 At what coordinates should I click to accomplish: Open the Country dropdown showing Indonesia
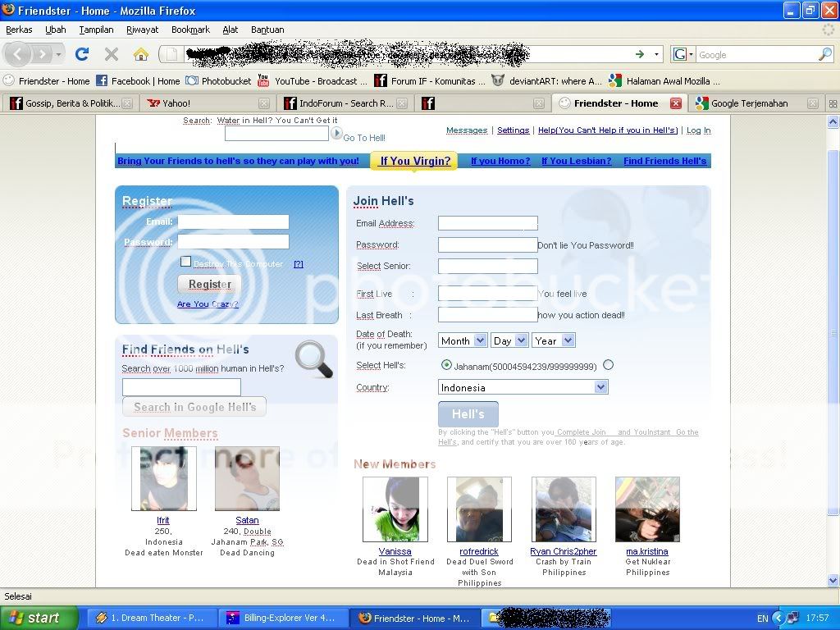[x=523, y=387]
